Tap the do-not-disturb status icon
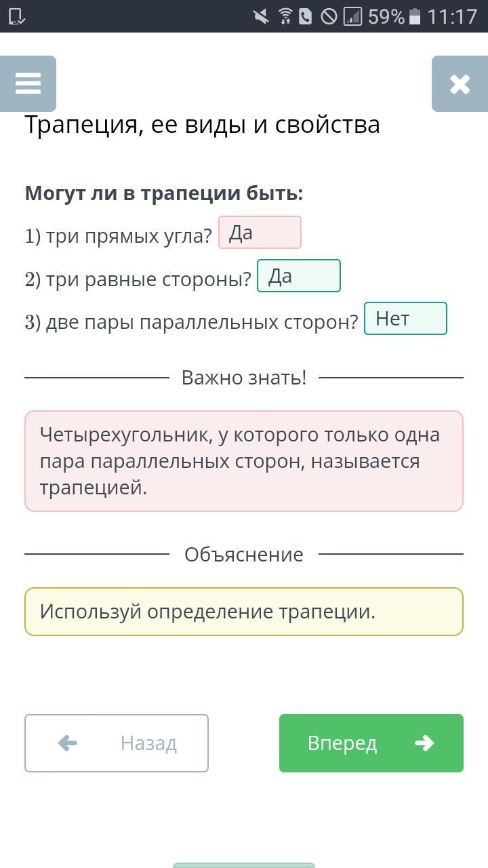The width and height of the screenshot is (488, 868). pos(329,16)
